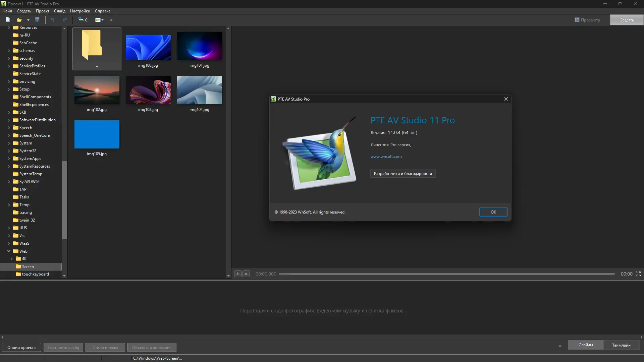Click the save project floppy icon

37,20
